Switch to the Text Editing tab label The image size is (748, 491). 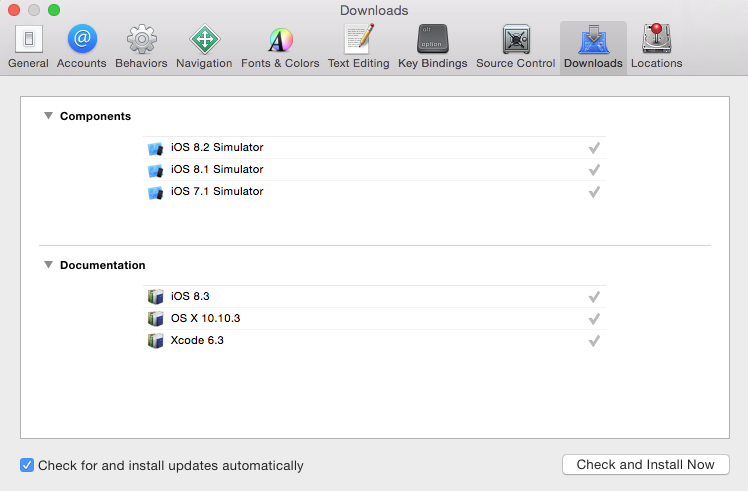pyautogui.click(x=359, y=63)
